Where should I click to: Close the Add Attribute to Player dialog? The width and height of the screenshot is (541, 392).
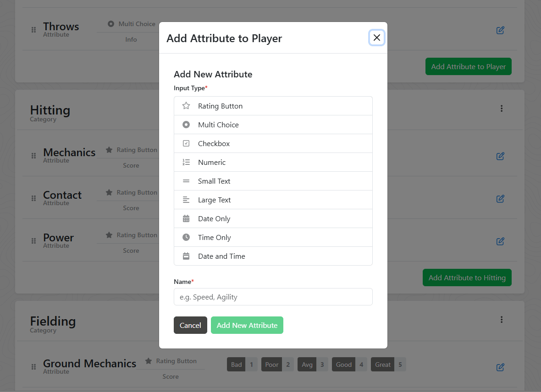tap(377, 38)
